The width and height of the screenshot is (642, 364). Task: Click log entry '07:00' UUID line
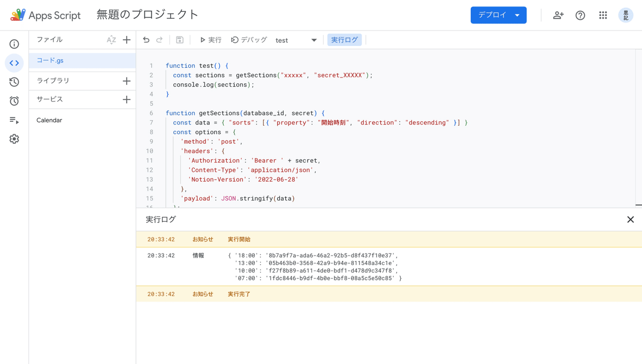tap(318, 278)
